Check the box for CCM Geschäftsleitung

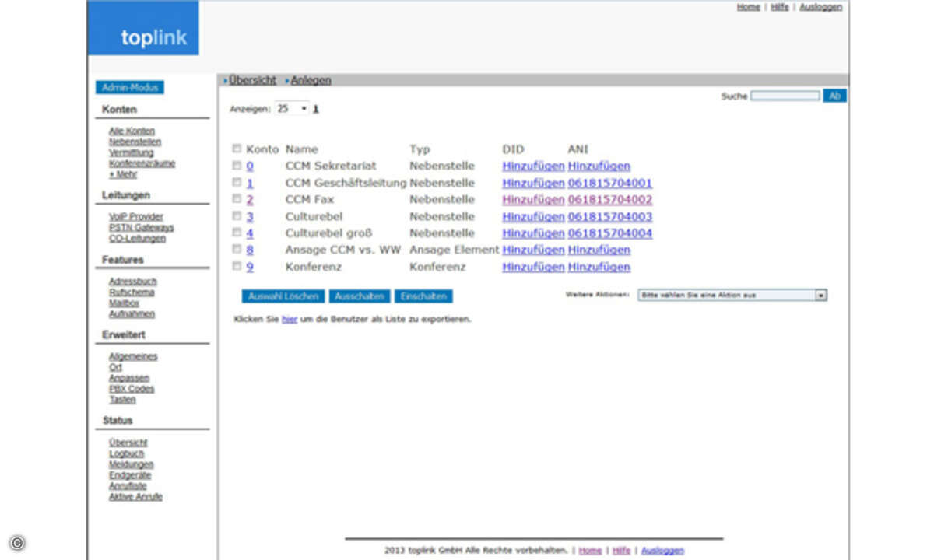pyautogui.click(x=237, y=183)
